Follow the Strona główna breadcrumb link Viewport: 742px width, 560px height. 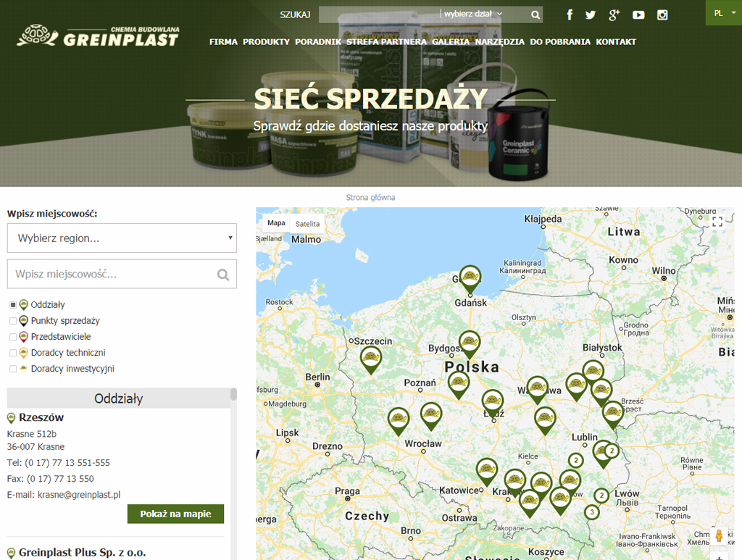370,197
